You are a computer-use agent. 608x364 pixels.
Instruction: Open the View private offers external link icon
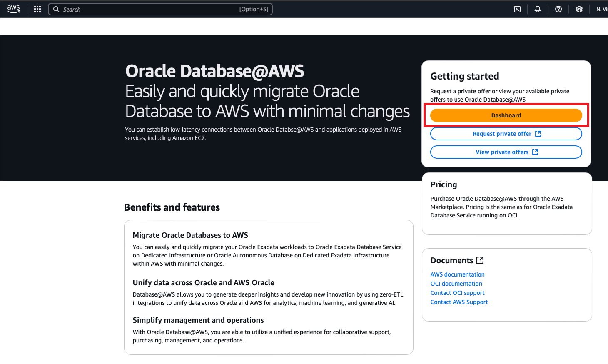tap(536, 152)
